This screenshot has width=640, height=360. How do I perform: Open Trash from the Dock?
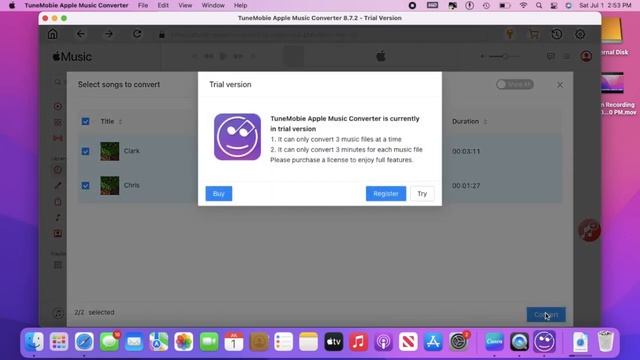tap(605, 341)
